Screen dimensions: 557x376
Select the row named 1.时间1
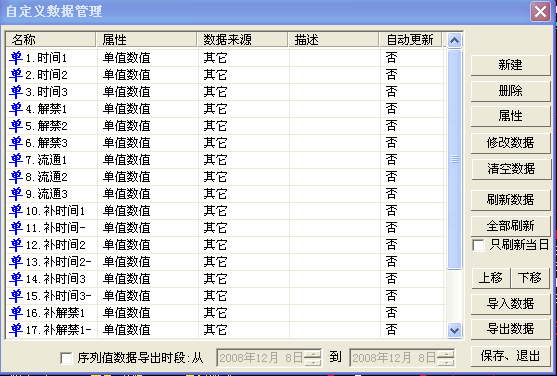click(x=226, y=58)
